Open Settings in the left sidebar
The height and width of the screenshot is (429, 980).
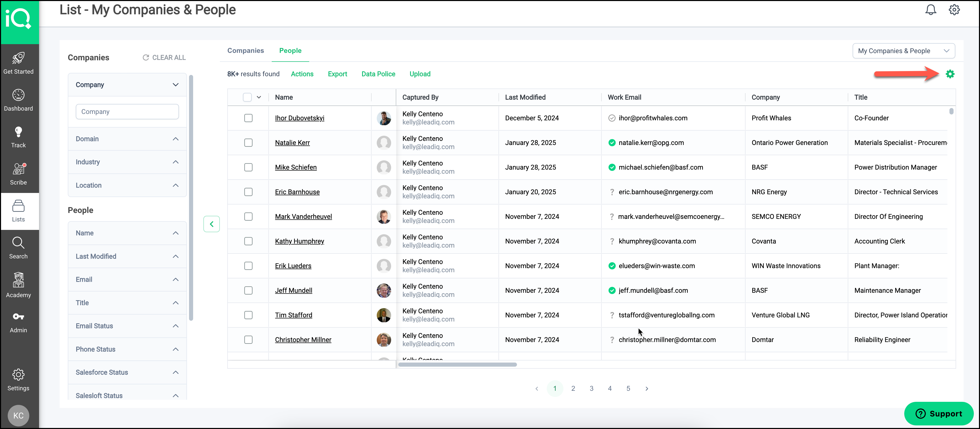point(18,379)
